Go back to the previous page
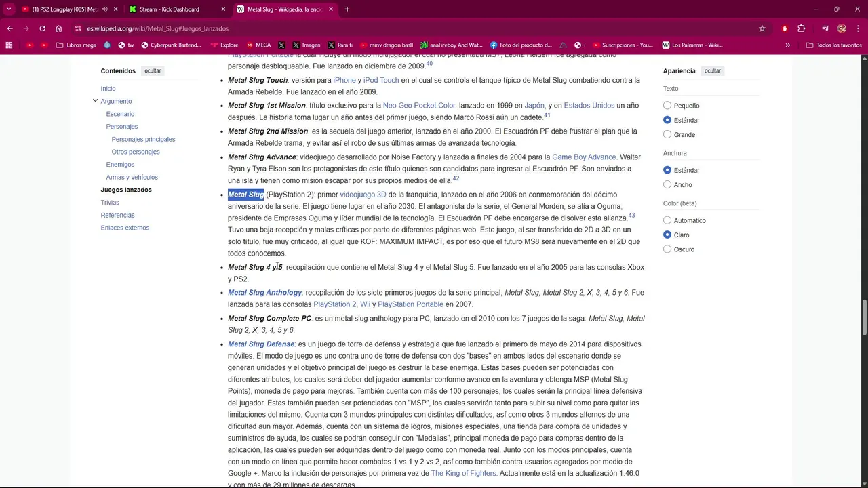The height and width of the screenshot is (488, 868). coord(9,28)
